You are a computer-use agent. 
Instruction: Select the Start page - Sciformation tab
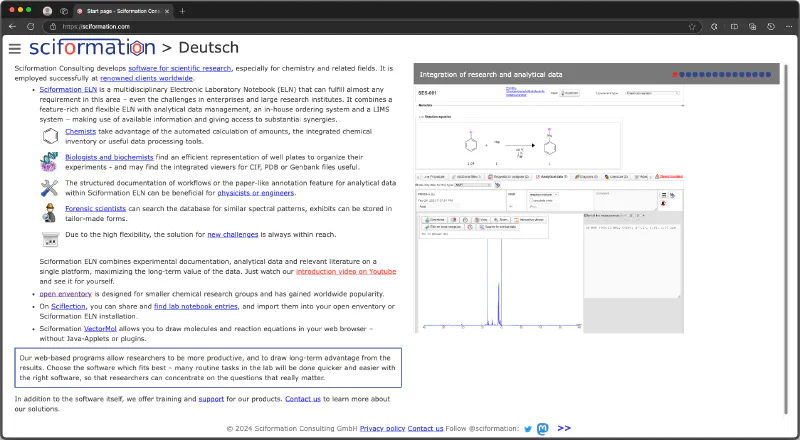[x=122, y=11]
